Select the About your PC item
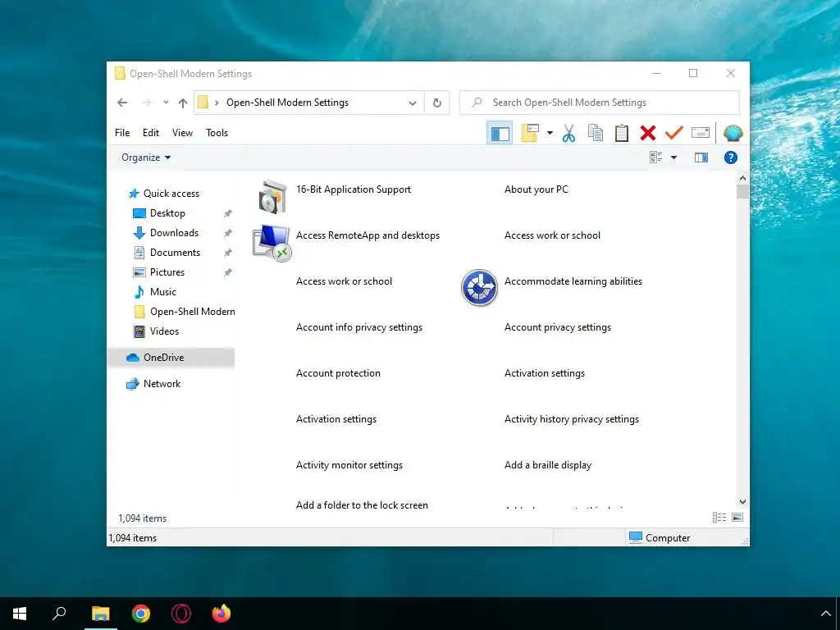 [536, 189]
